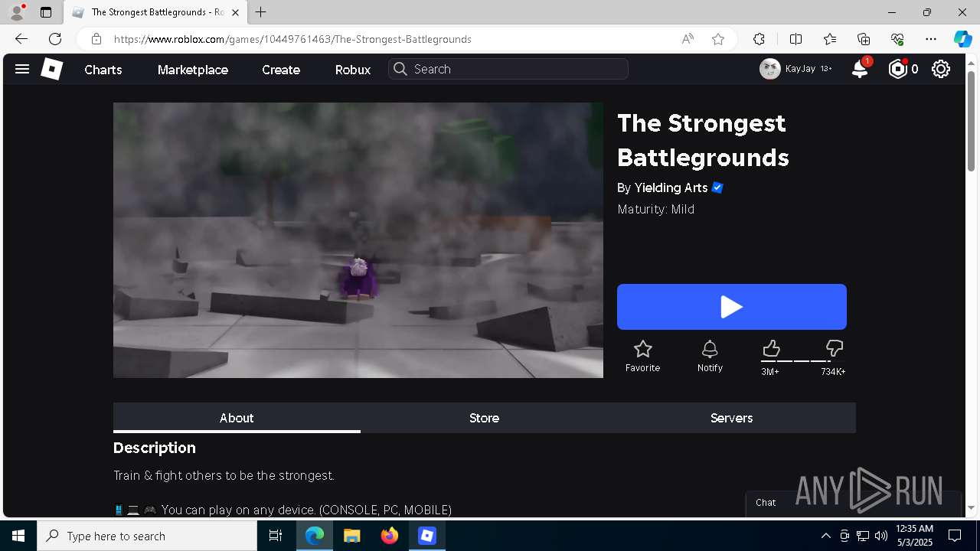Start the game with the Play button

tap(732, 307)
